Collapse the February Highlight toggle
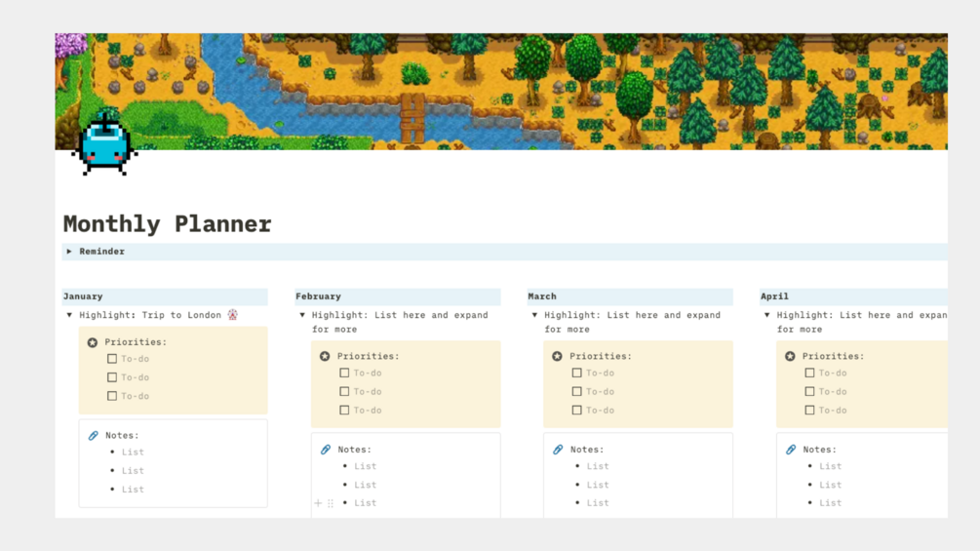Image resolution: width=980 pixels, height=551 pixels. 302,315
